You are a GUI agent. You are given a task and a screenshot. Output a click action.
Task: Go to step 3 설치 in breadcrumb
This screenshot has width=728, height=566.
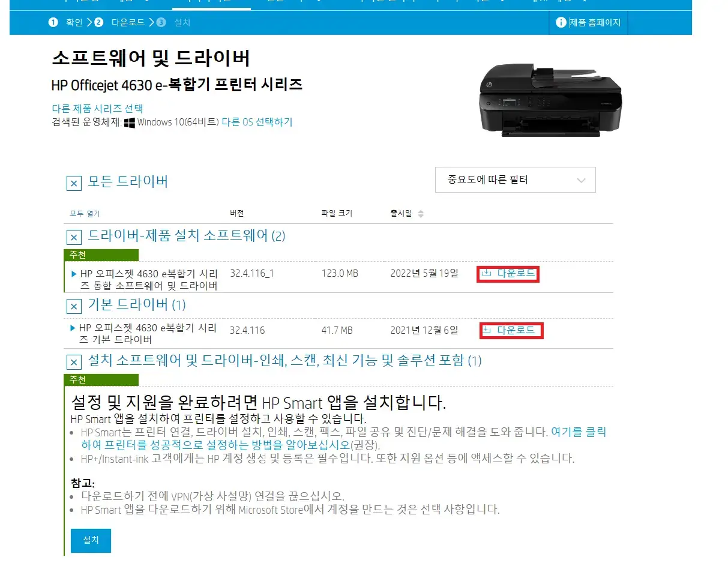(174, 23)
